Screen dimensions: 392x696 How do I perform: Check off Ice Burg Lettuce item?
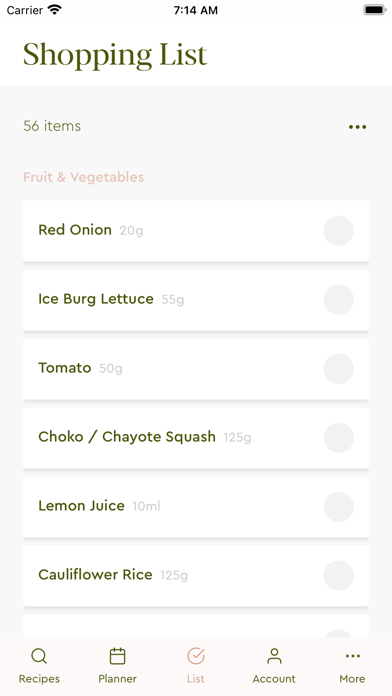(x=339, y=300)
